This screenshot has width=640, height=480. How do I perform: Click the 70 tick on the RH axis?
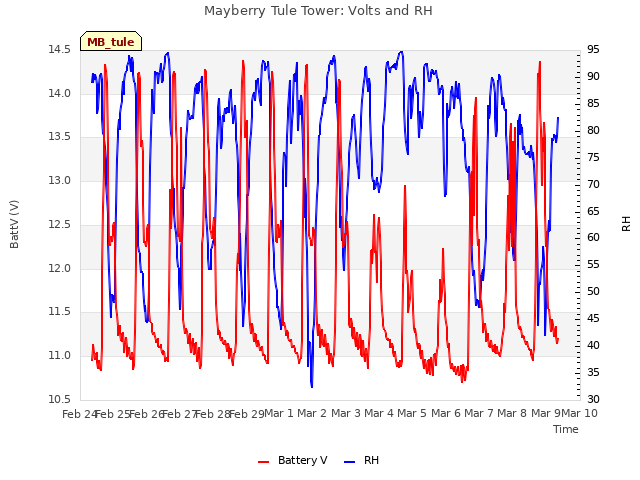pos(593,184)
